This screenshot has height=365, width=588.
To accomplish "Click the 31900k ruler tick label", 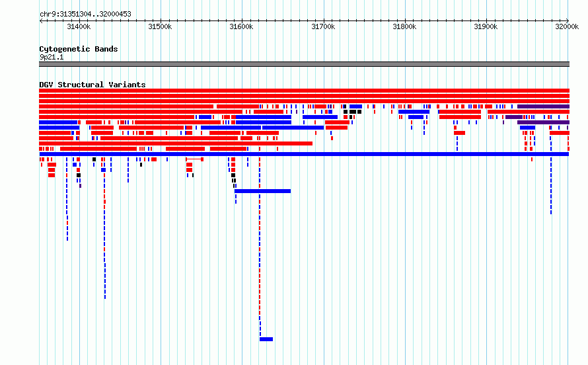I will (x=486, y=26).
